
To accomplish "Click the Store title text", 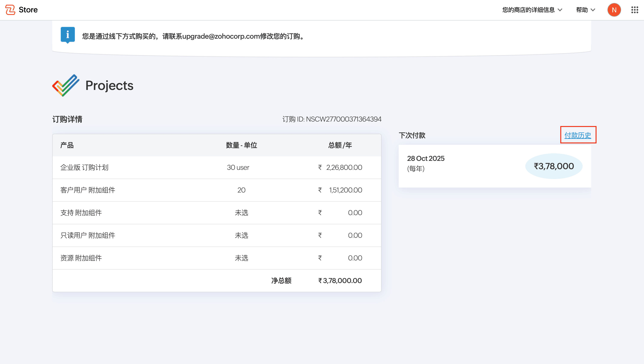I will pyautogui.click(x=28, y=10).
